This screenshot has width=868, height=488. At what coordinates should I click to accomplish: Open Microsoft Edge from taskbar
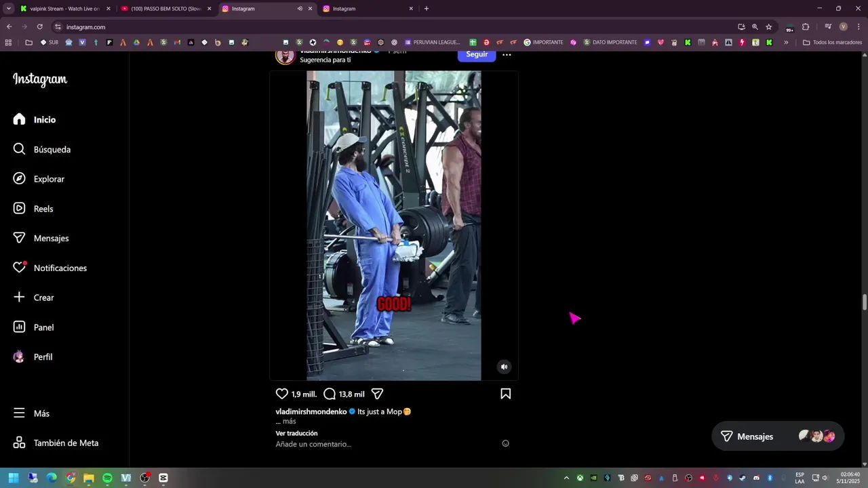tap(52, 478)
